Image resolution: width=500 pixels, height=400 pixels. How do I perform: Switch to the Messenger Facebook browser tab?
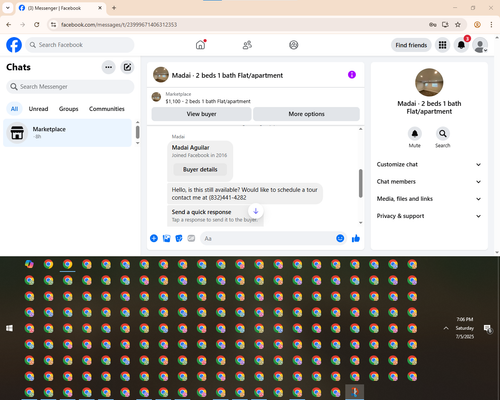coord(61,8)
